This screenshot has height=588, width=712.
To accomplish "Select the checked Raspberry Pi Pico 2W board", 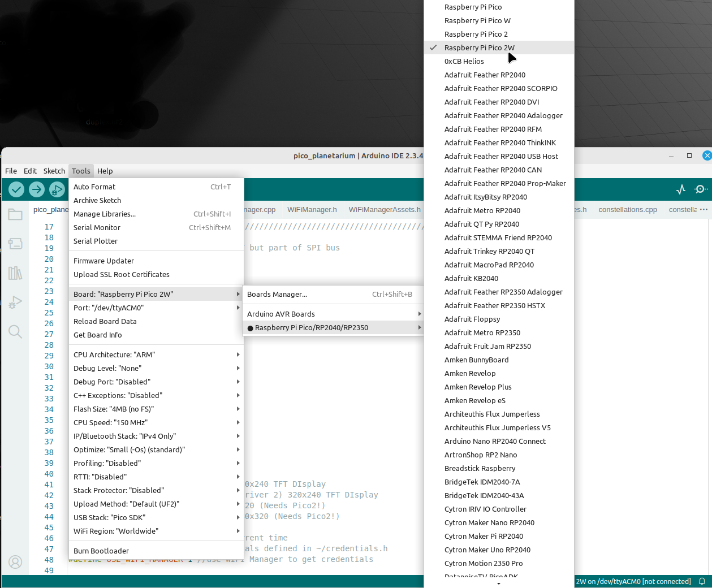I will tap(499, 47).
